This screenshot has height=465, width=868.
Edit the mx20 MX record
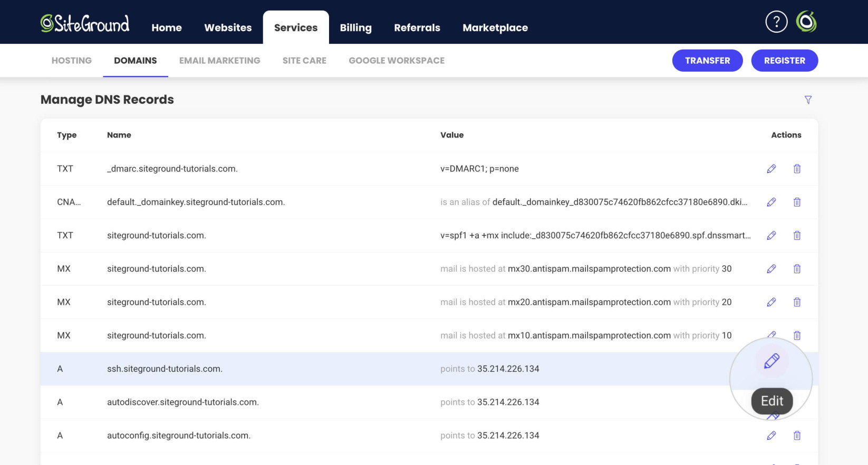coord(771,302)
